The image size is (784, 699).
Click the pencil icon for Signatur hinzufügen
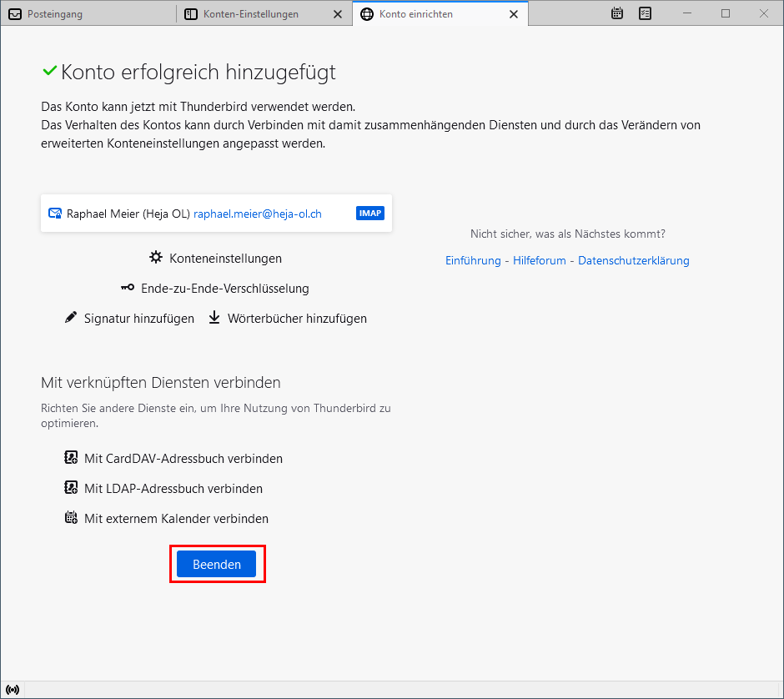coord(71,319)
